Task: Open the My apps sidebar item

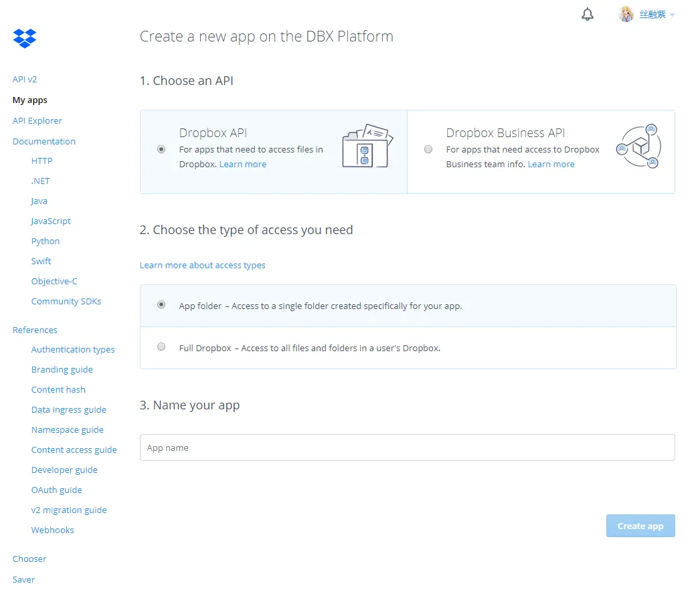Action: click(30, 100)
